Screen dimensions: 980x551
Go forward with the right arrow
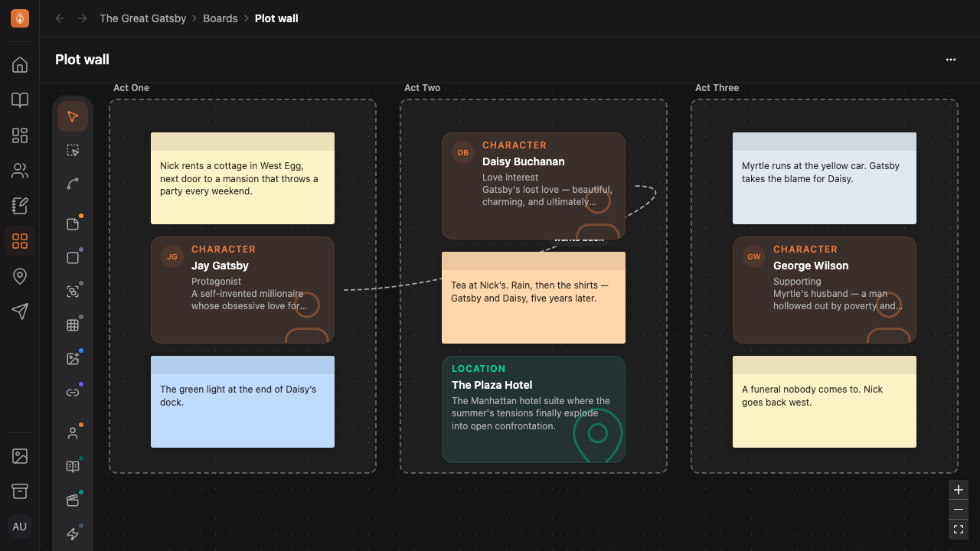click(x=83, y=18)
